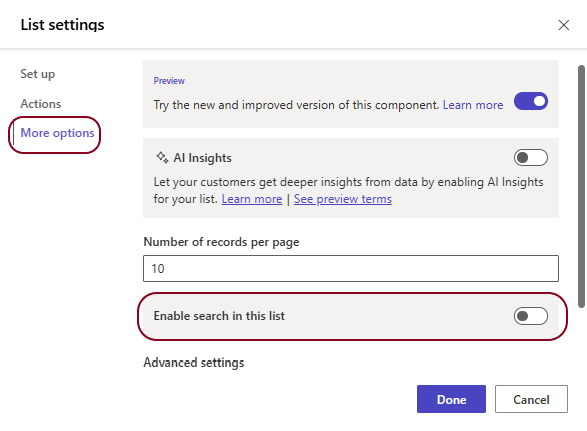Open the See preview terms link
The height and width of the screenshot is (431, 587).
(343, 199)
